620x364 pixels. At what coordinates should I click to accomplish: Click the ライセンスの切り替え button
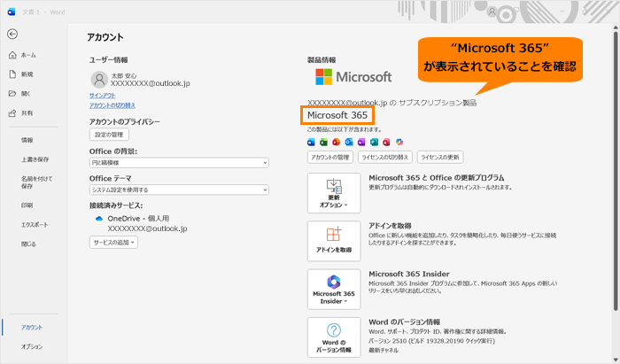coord(385,157)
